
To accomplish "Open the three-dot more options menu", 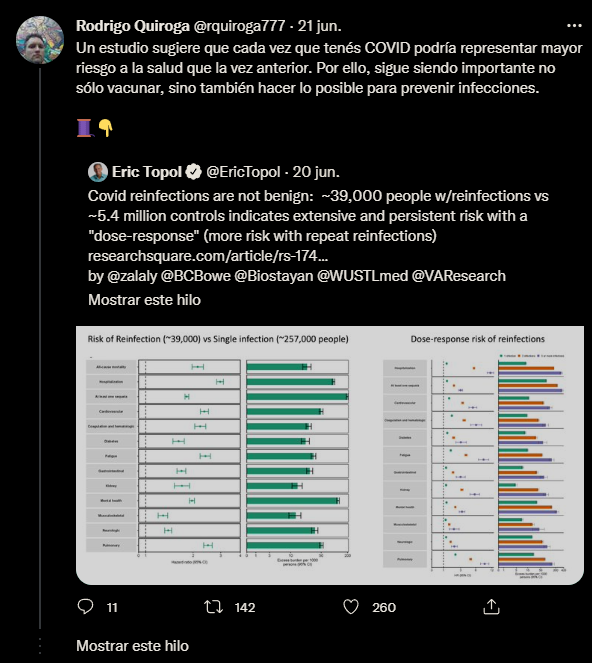I will pos(574,26).
